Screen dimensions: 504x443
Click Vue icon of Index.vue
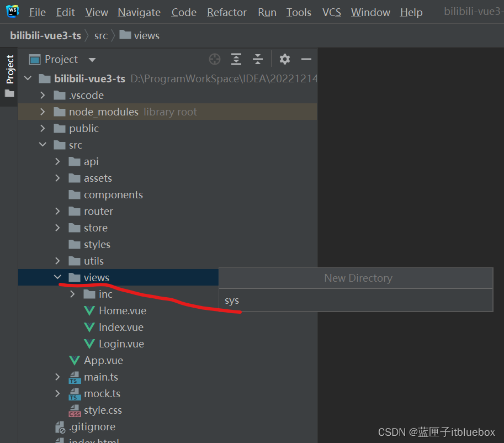(x=89, y=327)
